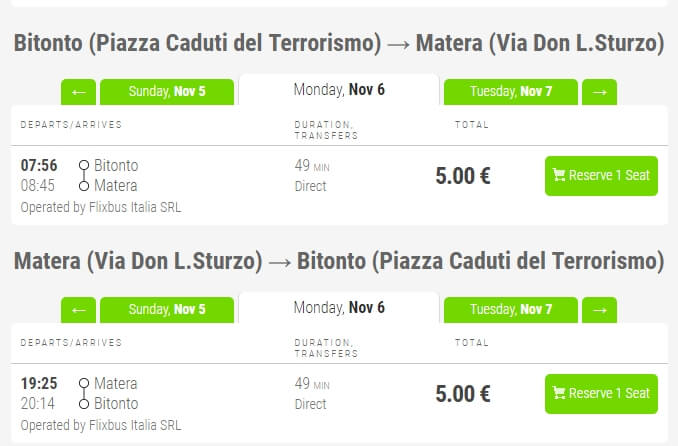Click route stops icon of 19:25 trip
The width and height of the screenshot is (678, 446).
tap(84, 394)
